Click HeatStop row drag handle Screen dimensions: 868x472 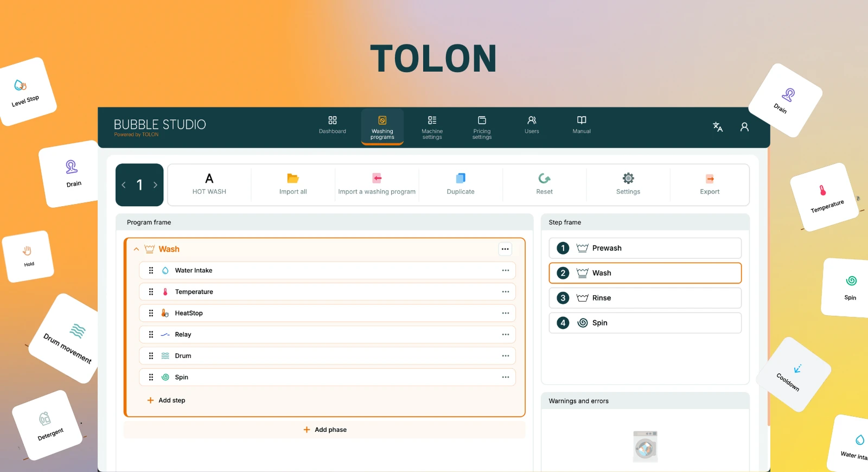[151, 313]
